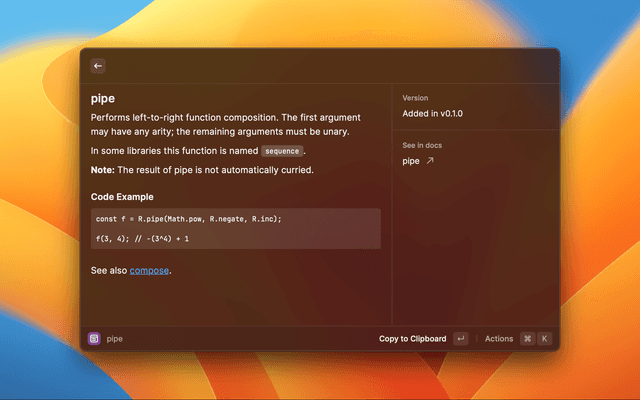Click the pipe label in footer bar
640x400 pixels.
[x=115, y=339]
